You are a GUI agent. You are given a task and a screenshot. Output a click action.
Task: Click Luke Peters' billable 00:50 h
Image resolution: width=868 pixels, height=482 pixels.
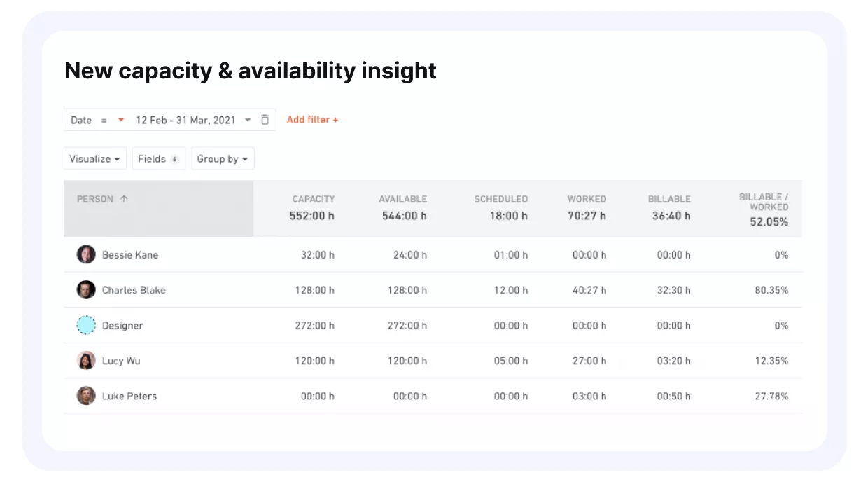tap(673, 397)
